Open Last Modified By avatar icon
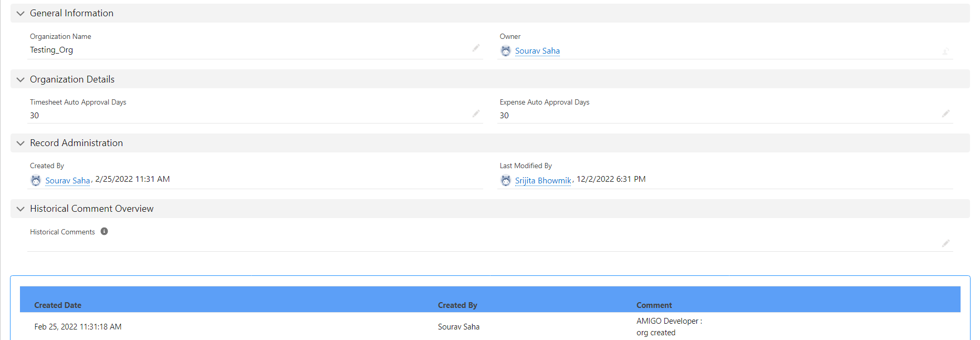The height and width of the screenshot is (340, 980). pos(505,180)
